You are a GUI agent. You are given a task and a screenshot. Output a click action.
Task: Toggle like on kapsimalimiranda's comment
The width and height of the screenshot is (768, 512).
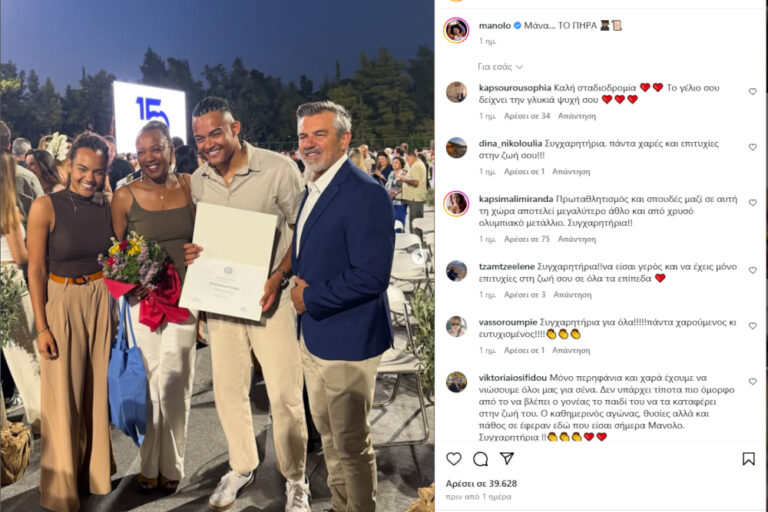coord(752,203)
